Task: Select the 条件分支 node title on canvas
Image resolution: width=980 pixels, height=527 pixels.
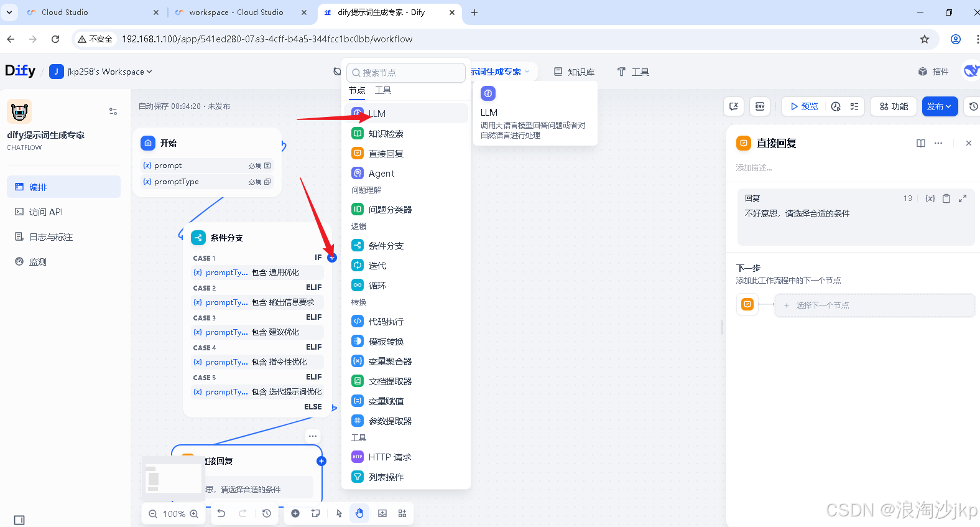Action: pyautogui.click(x=227, y=238)
